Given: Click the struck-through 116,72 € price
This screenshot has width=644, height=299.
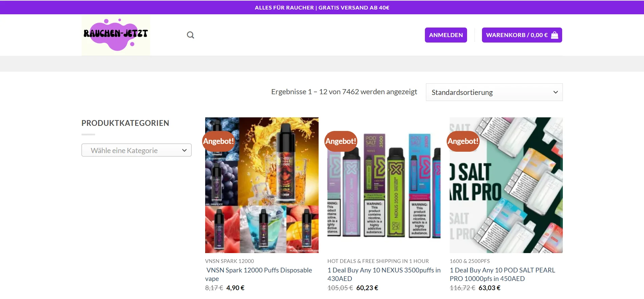Looking at the screenshot, I should (462, 288).
